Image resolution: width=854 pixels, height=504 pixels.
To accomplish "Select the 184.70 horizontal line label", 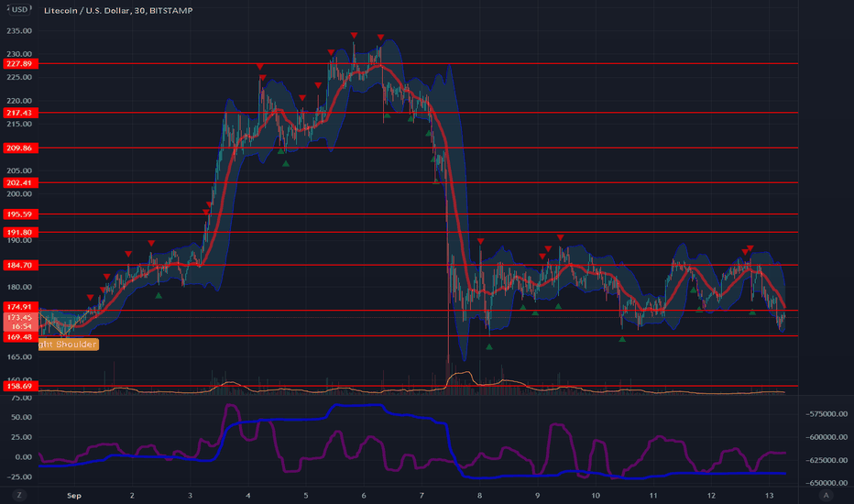I will (19, 266).
